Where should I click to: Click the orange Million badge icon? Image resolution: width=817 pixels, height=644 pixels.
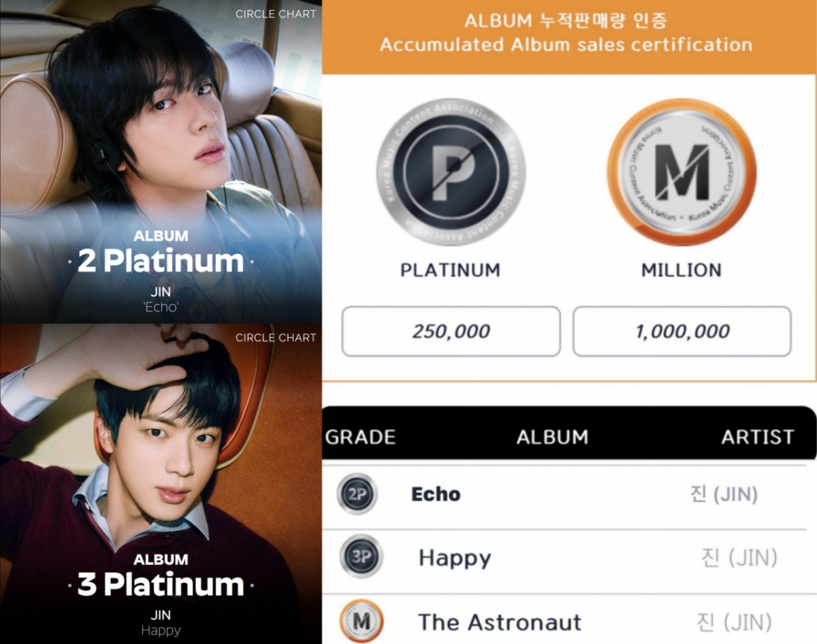coord(682,172)
